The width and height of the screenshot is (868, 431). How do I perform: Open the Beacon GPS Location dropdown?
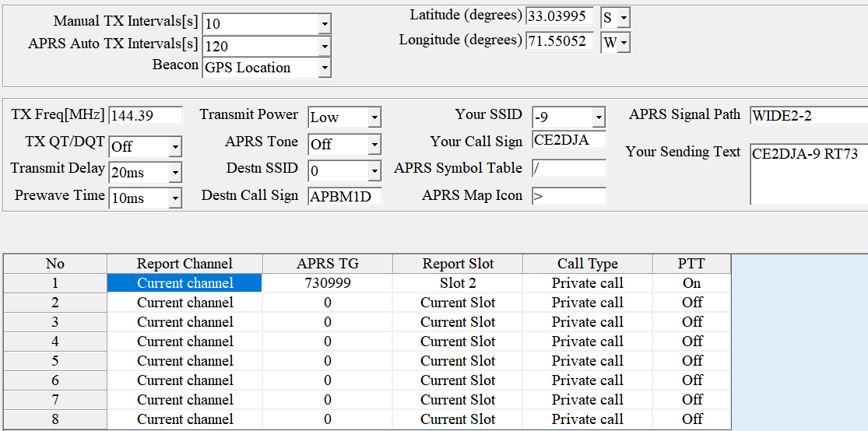(x=324, y=68)
